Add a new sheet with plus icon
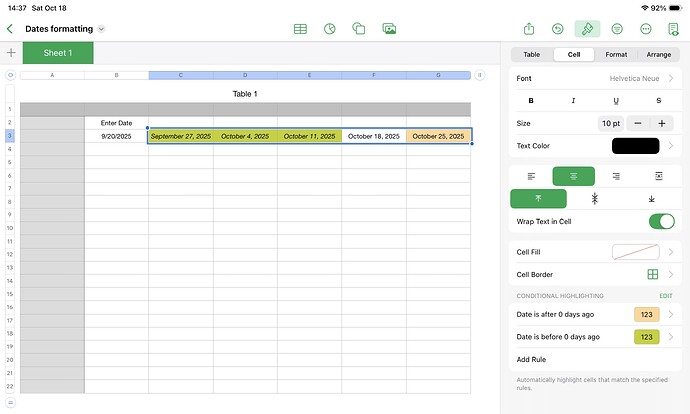The height and width of the screenshot is (414, 690). (11, 53)
